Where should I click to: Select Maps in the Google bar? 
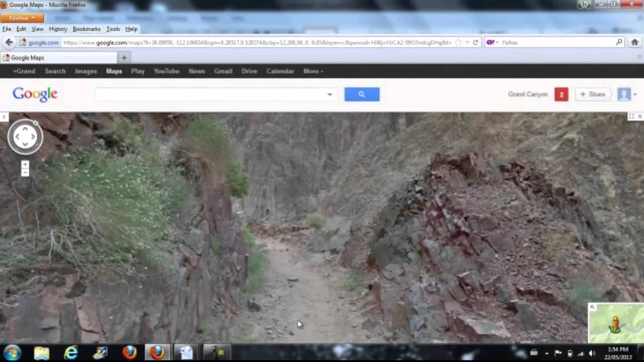114,71
